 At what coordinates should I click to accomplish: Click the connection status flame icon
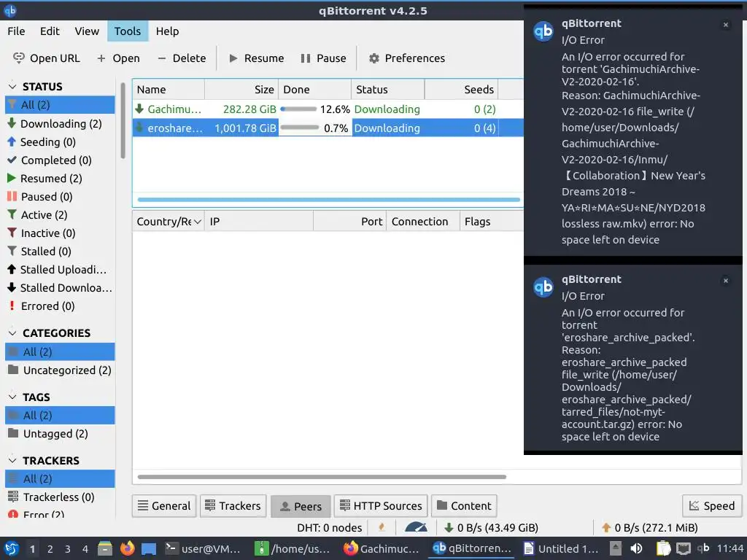coord(382,527)
